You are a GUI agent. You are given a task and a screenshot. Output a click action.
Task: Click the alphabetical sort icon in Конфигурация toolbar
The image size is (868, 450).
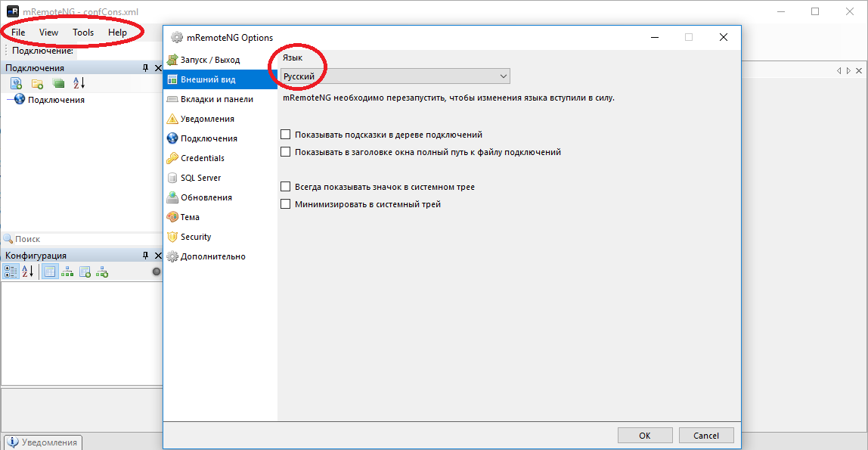click(28, 272)
